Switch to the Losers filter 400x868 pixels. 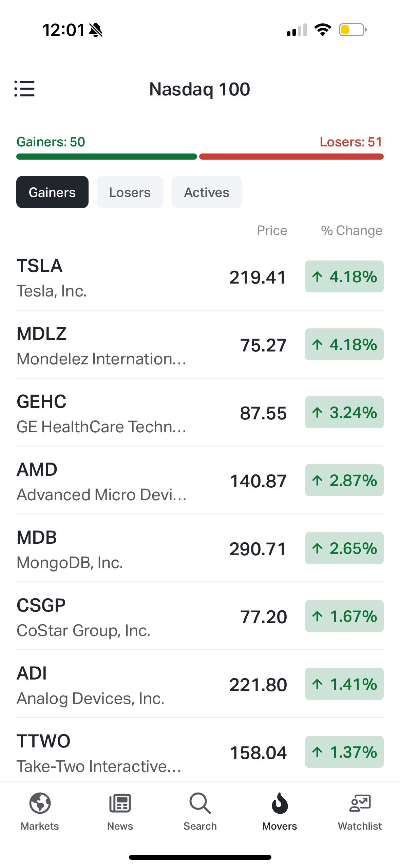pos(130,192)
